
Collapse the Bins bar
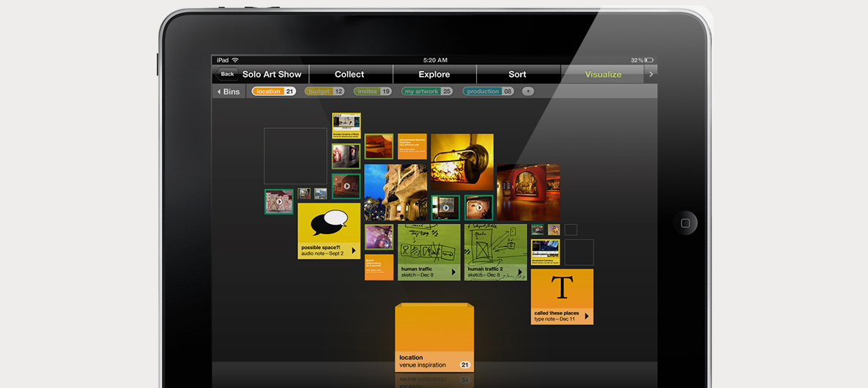coord(229,92)
